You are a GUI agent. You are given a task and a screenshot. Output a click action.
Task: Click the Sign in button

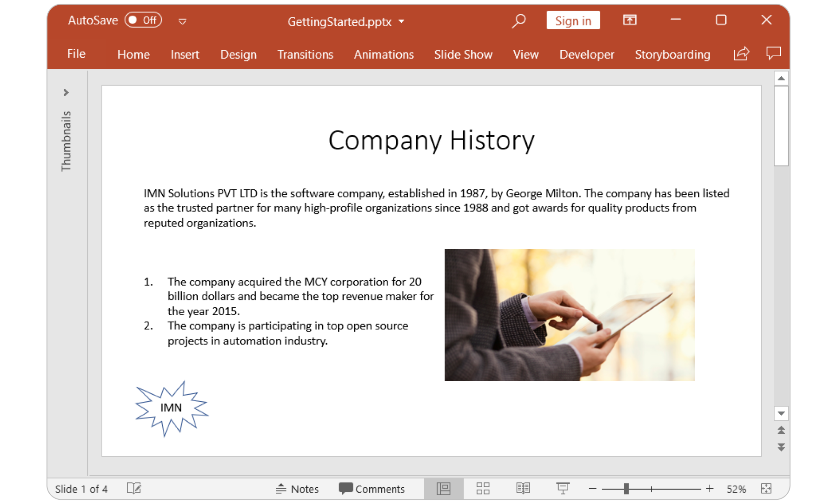coord(573,20)
